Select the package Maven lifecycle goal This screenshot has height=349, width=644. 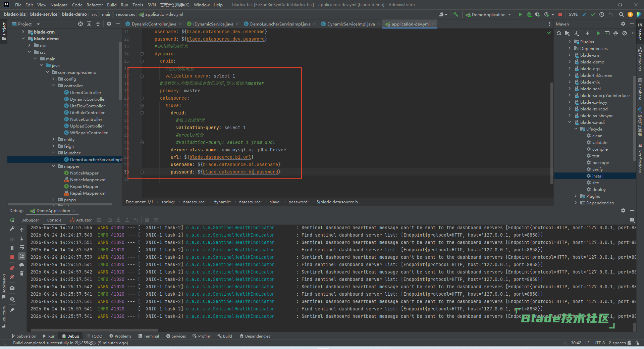[x=600, y=163]
